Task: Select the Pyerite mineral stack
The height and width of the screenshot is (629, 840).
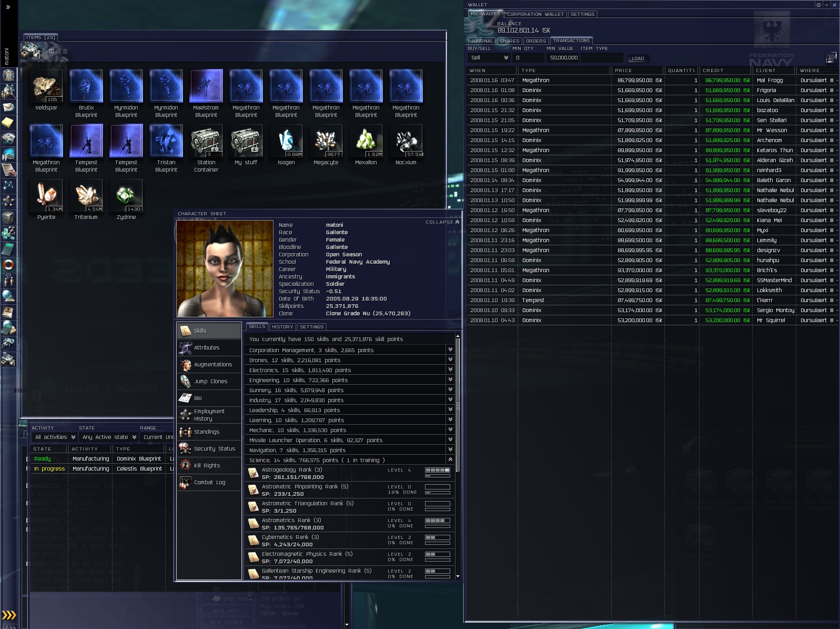Action: [x=46, y=199]
